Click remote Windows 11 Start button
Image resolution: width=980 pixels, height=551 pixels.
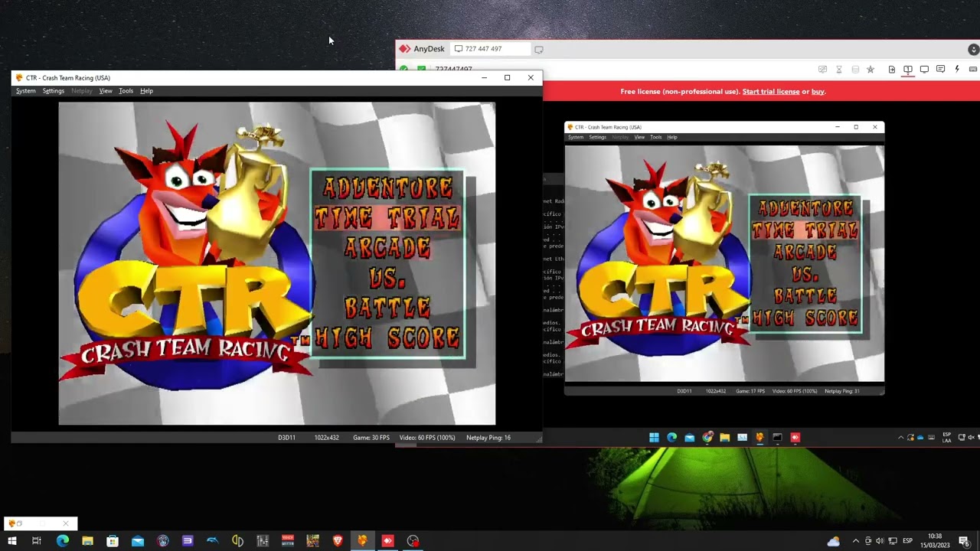click(x=654, y=438)
